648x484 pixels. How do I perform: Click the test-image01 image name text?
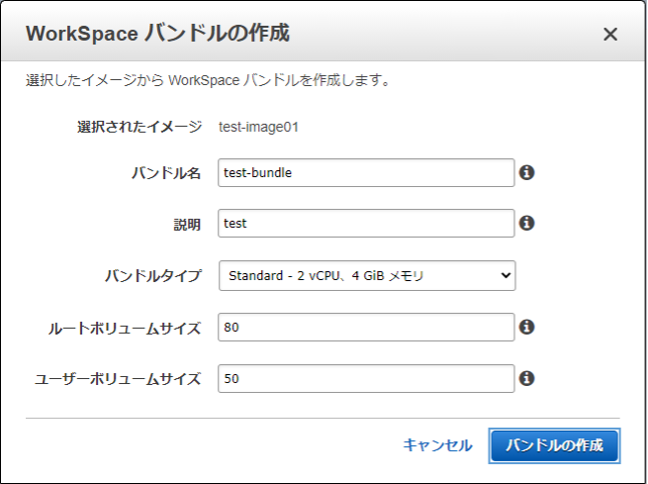(x=259, y=127)
